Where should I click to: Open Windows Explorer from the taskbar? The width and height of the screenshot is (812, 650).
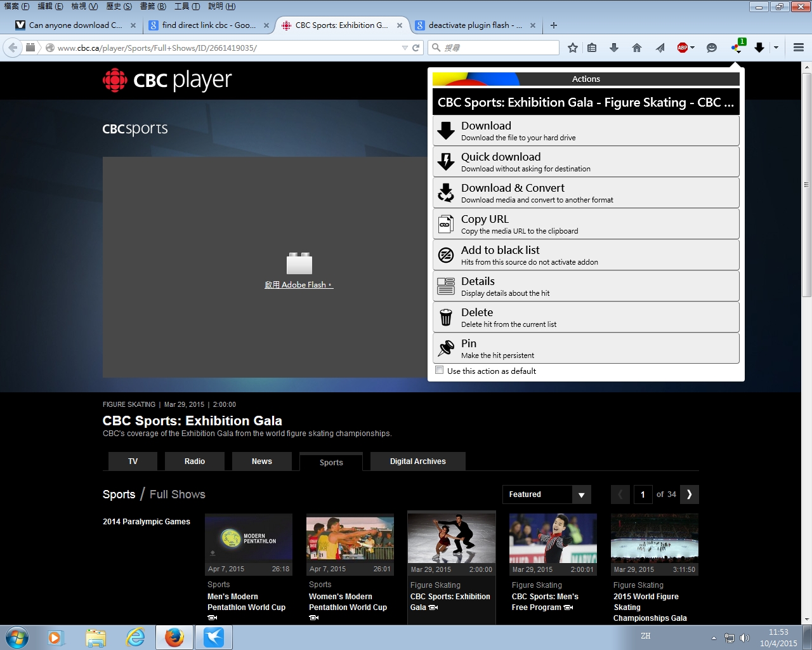[x=96, y=637]
